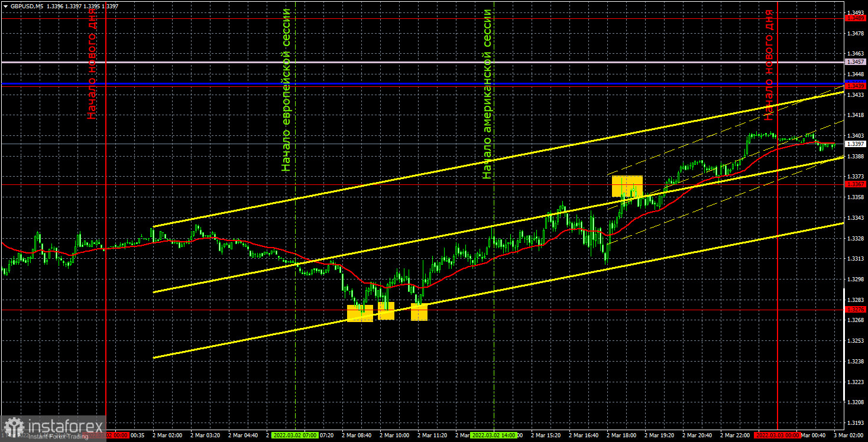The image size is (868, 442).
Task: Click the 1.3493 price scale value
Action: pos(856,12)
